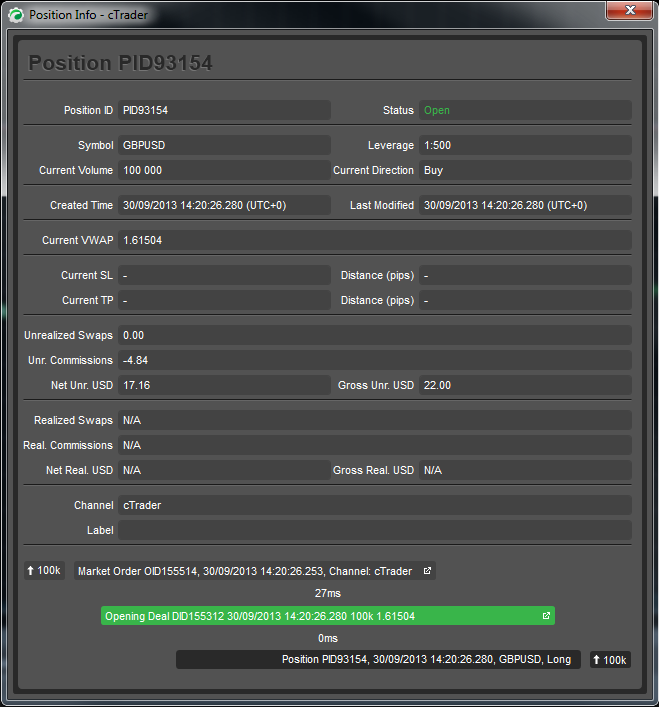Click the Position ID field PID93154
Screen dimensions: 659x708
[x=224, y=110]
